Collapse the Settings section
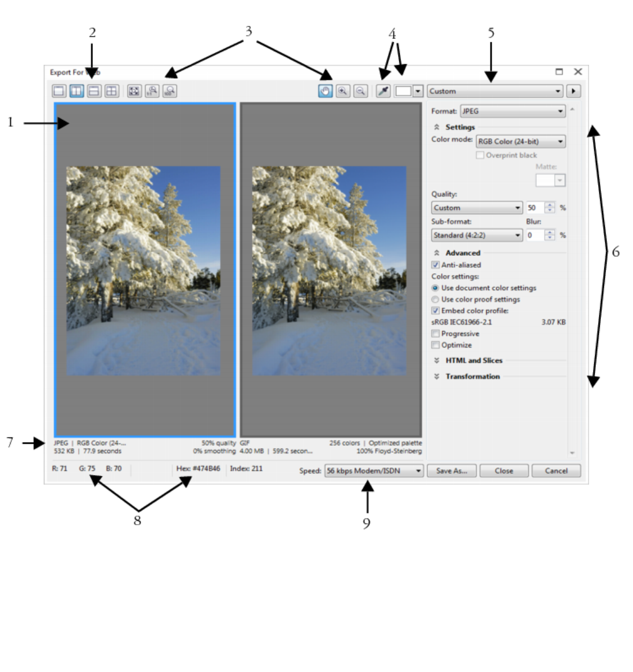 pos(437,127)
